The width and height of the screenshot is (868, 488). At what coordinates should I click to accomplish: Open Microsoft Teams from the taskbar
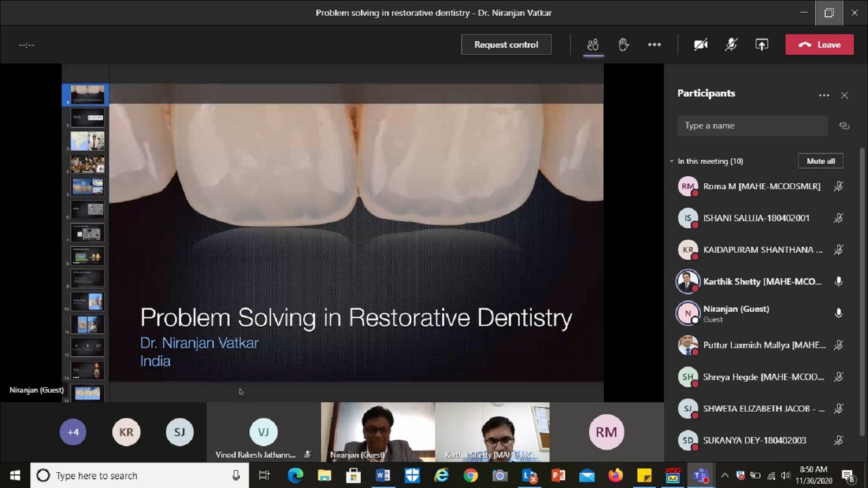click(x=700, y=476)
